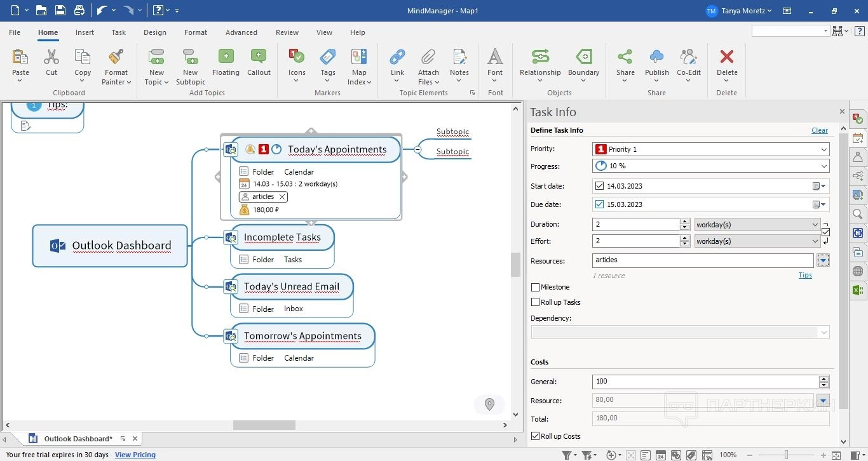Open the Advanced ribbon tab

click(241, 32)
